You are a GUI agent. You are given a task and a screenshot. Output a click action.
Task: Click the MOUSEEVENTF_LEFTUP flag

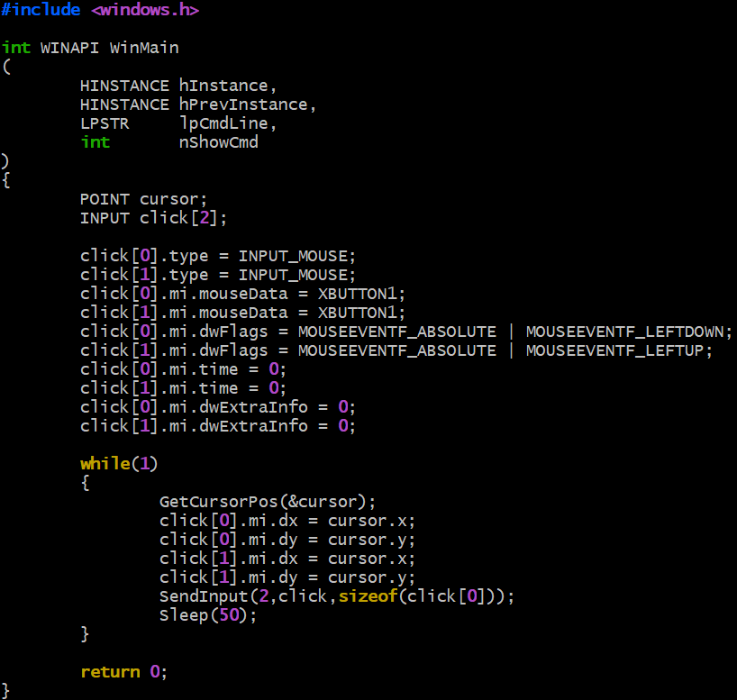pyautogui.click(x=614, y=350)
